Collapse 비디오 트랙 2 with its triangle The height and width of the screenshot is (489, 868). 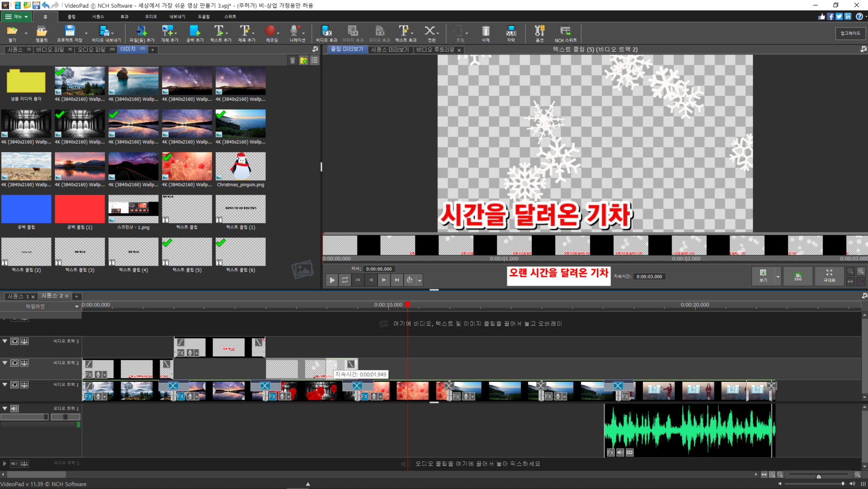[5, 363]
